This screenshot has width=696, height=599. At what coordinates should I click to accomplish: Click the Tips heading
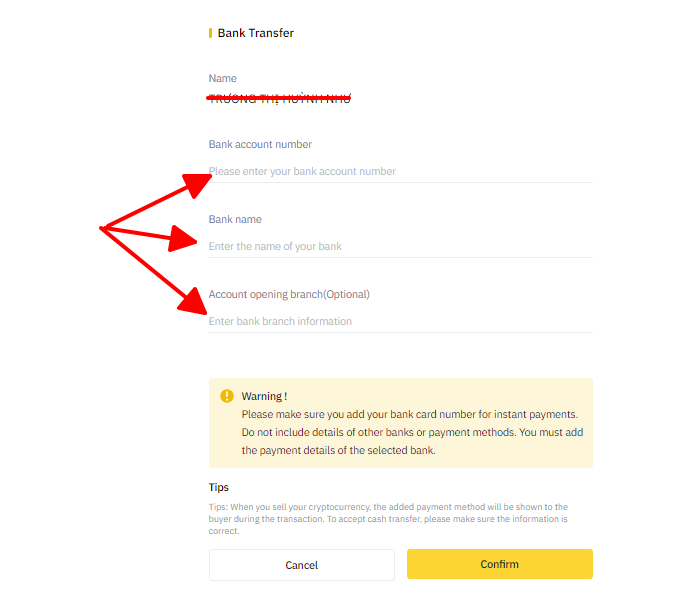click(218, 487)
